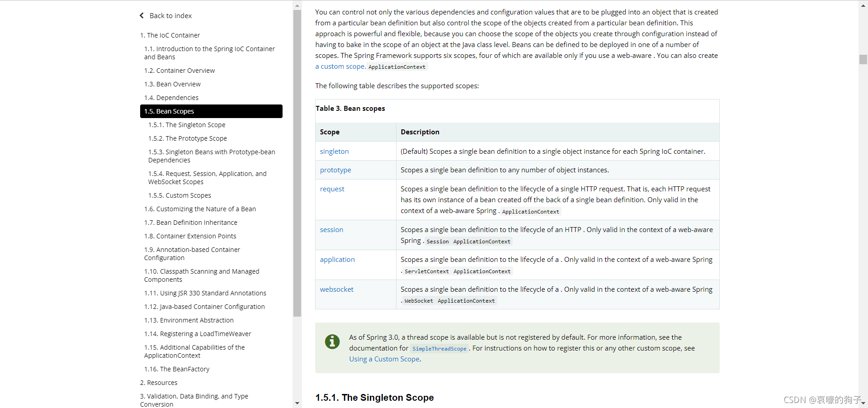868x408 pixels.
Task: Click application scope link in table
Action: pyautogui.click(x=337, y=260)
